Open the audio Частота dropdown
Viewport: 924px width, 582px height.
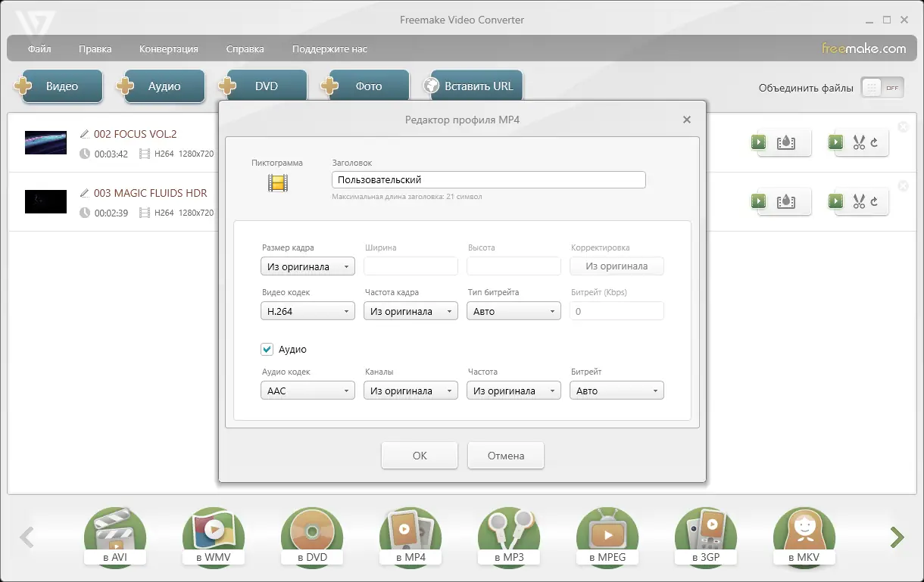coord(514,391)
